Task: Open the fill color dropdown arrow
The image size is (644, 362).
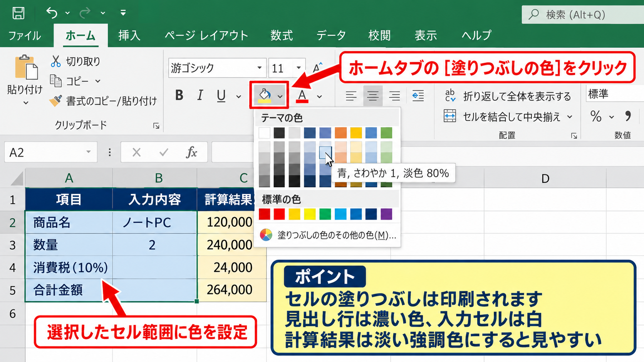Action: pyautogui.click(x=280, y=96)
